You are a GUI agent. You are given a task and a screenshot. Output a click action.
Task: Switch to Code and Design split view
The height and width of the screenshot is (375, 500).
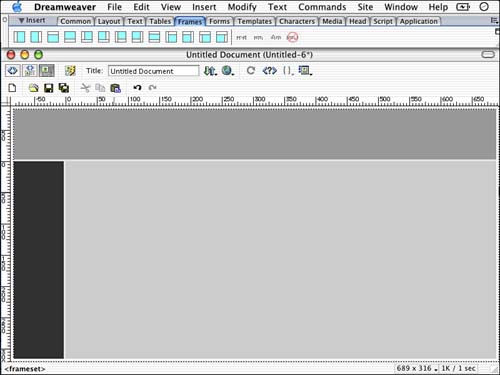point(30,71)
